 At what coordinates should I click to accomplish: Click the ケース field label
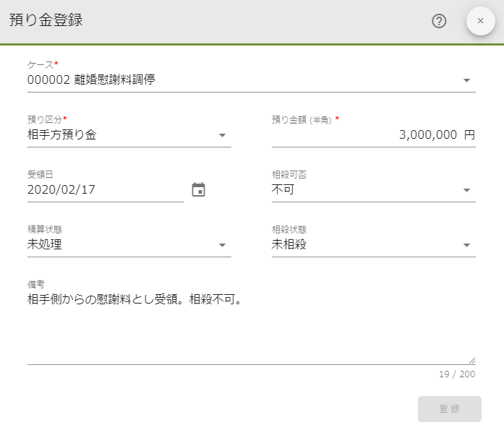tap(40, 64)
